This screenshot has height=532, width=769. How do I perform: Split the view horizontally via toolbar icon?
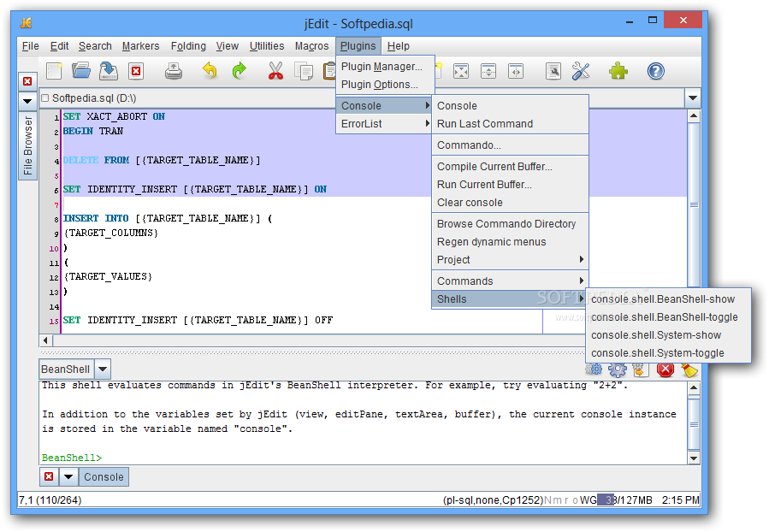[488, 71]
